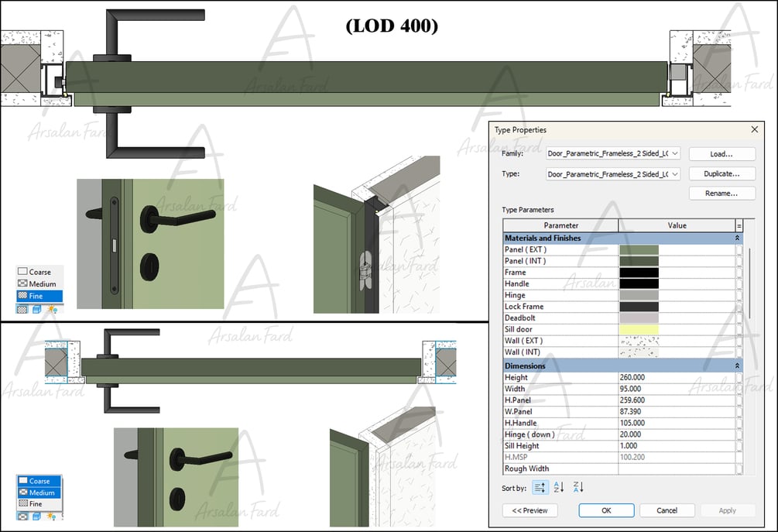Sort parameters ascending A to Z
This screenshot has height=532, width=778.
pos(559,487)
